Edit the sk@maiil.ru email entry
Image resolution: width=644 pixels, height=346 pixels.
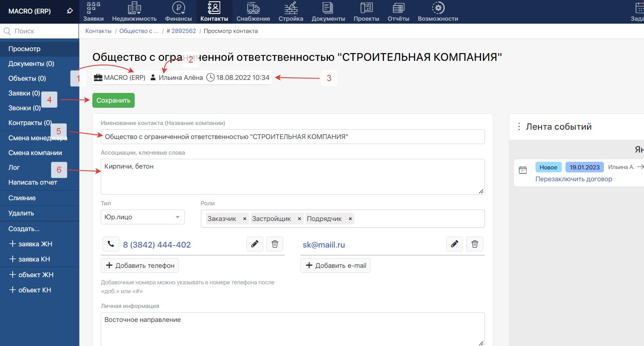pyautogui.click(x=455, y=244)
